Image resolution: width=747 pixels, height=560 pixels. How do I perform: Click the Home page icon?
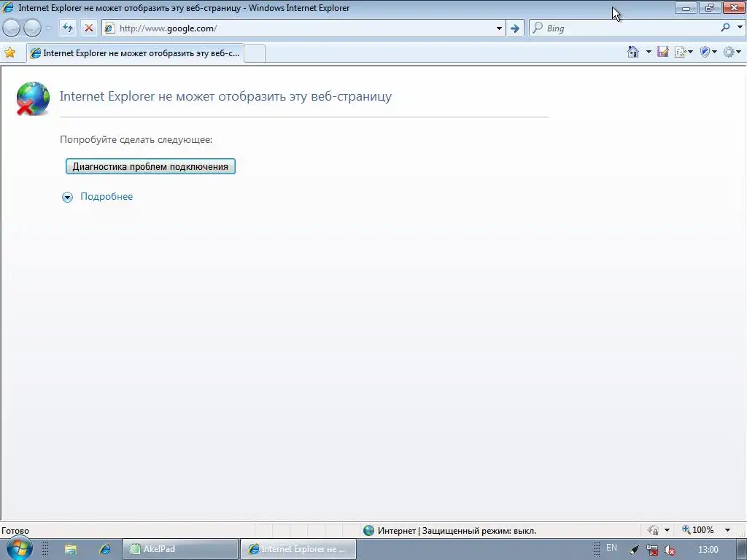[x=633, y=52]
